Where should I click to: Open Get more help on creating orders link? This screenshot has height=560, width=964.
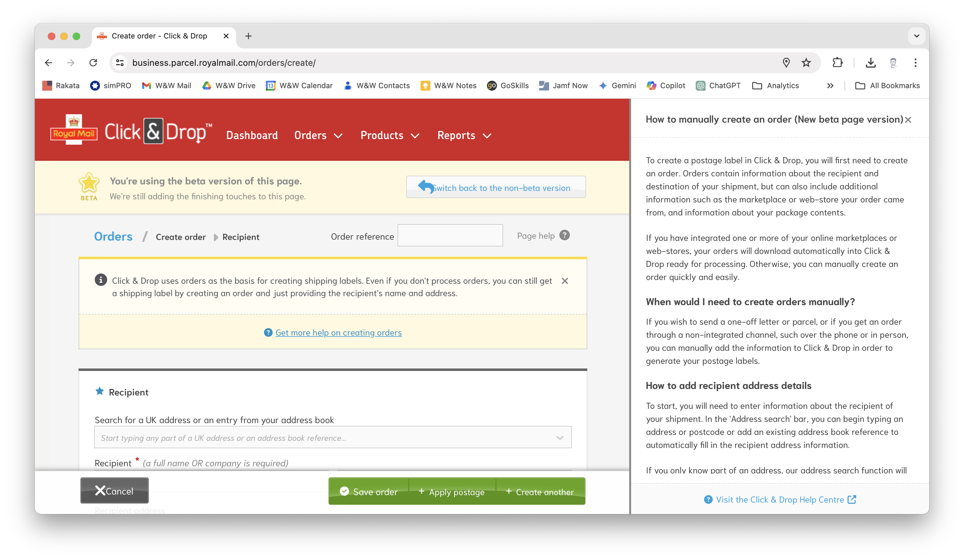[x=338, y=332]
